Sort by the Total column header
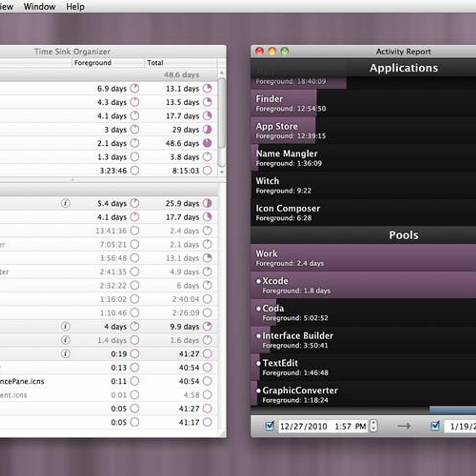This screenshot has width=476, height=476. click(x=180, y=63)
